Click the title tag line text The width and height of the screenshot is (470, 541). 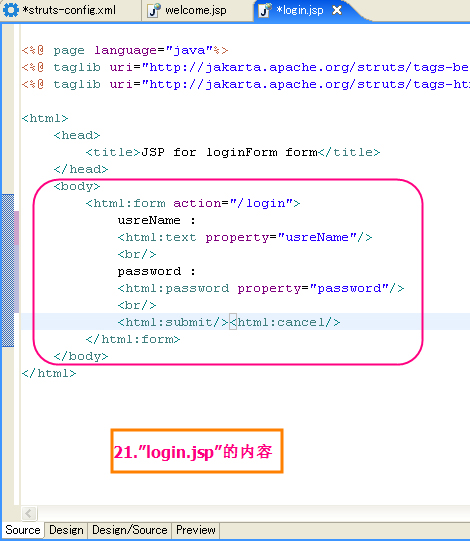[x=233, y=152]
